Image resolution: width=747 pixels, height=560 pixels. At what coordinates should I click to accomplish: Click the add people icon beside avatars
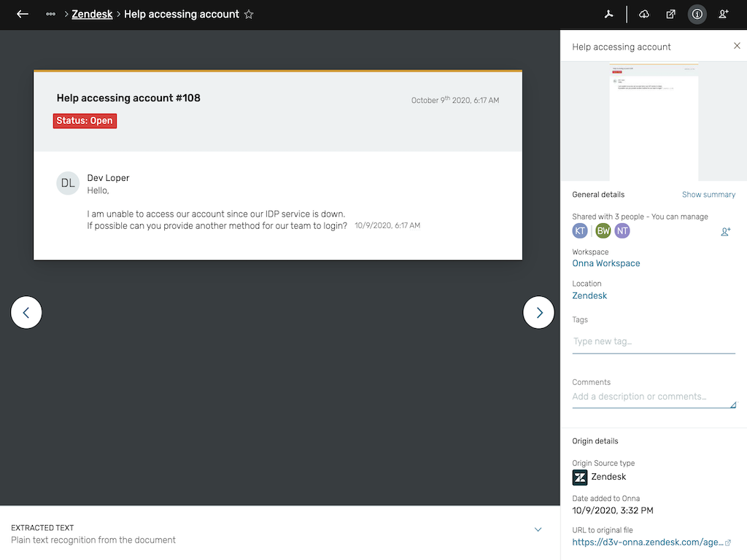tap(726, 231)
